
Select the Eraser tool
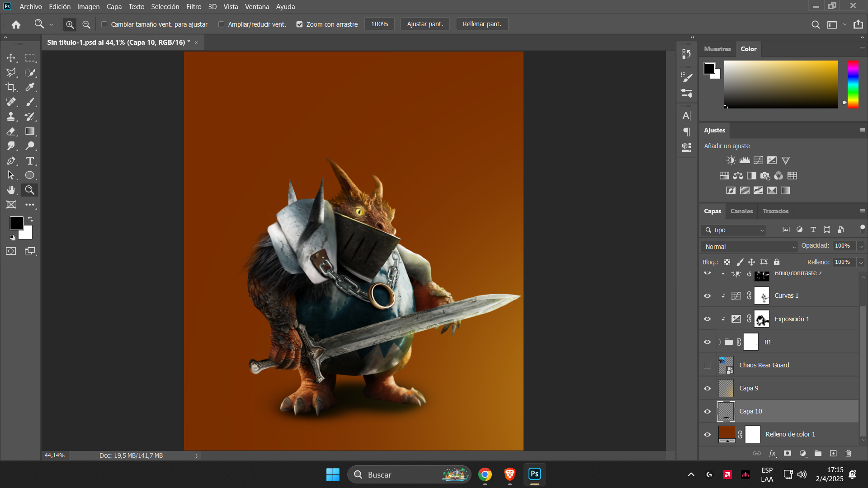(x=11, y=131)
